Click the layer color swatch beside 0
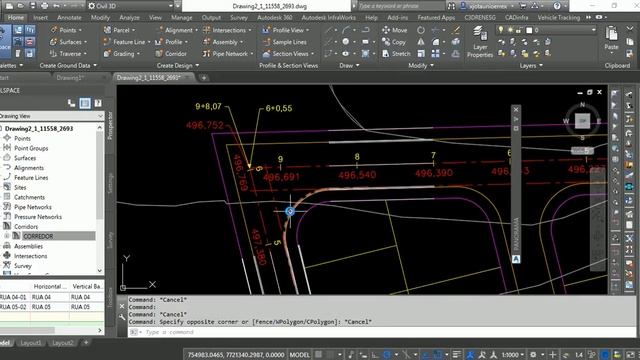640x360 pixels. point(529,30)
